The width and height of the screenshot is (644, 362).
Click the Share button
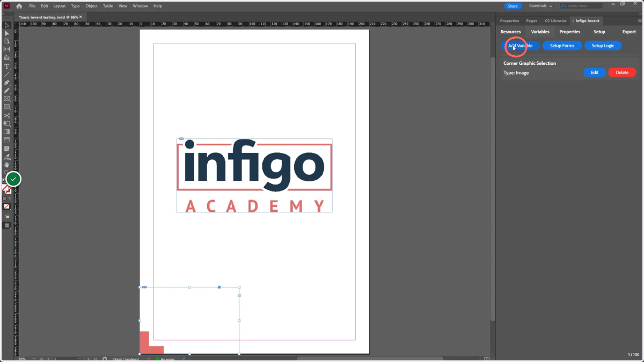click(513, 6)
